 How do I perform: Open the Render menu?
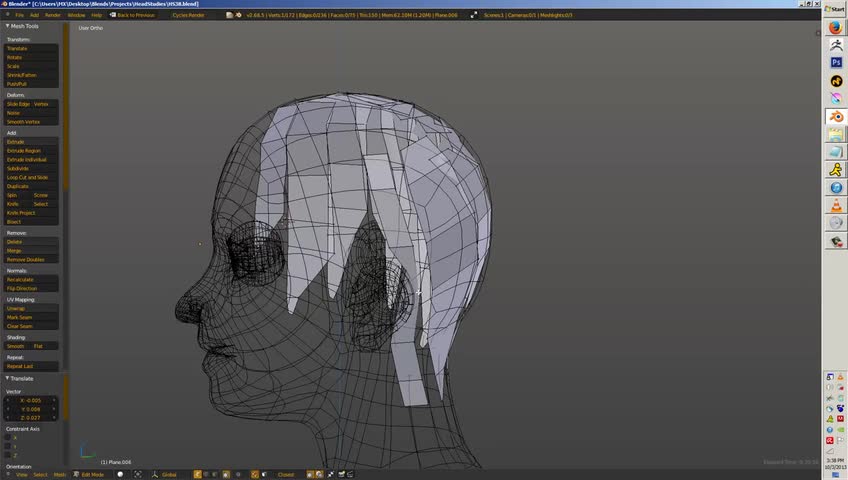coord(52,15)
